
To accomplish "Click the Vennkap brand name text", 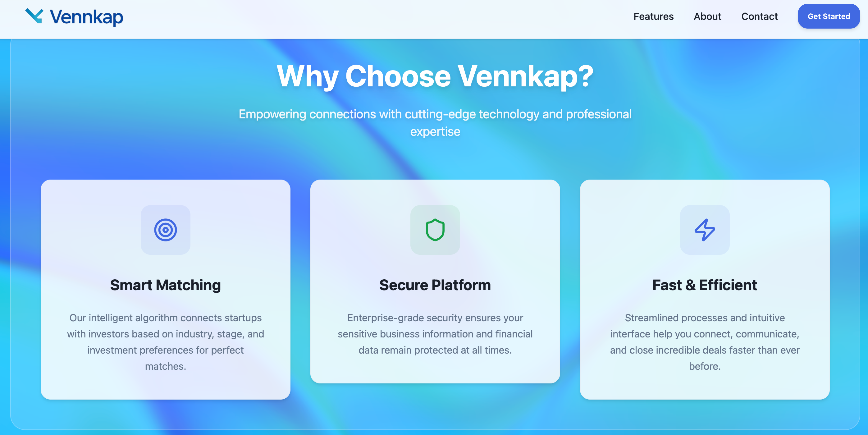I will (86, 17).
